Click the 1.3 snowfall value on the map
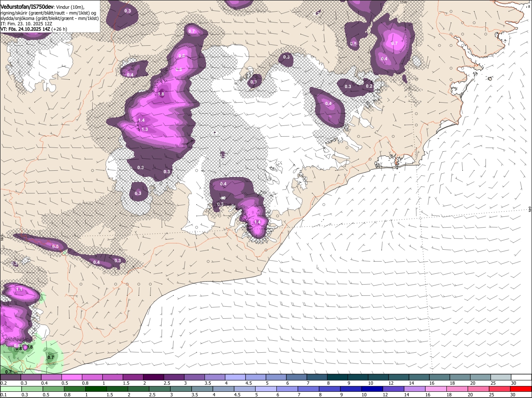The image size is (532, 398). (x=145, y=129)
